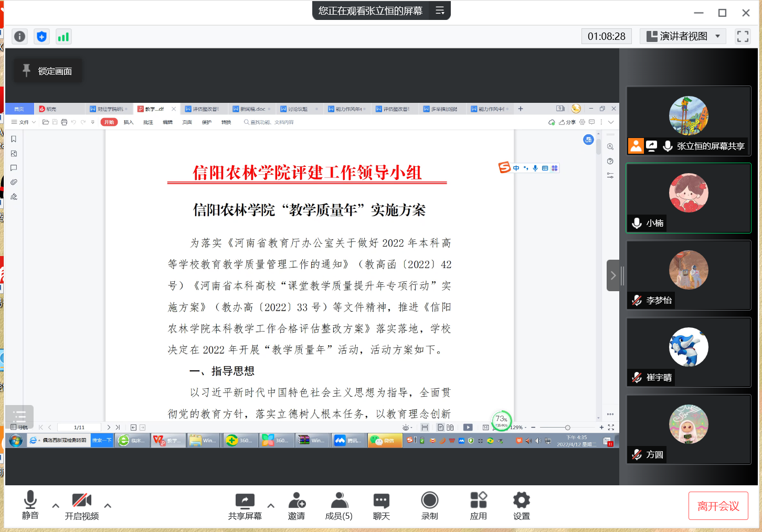
Task: Open the Apps (应用) panel
Action: click(478, 505)
